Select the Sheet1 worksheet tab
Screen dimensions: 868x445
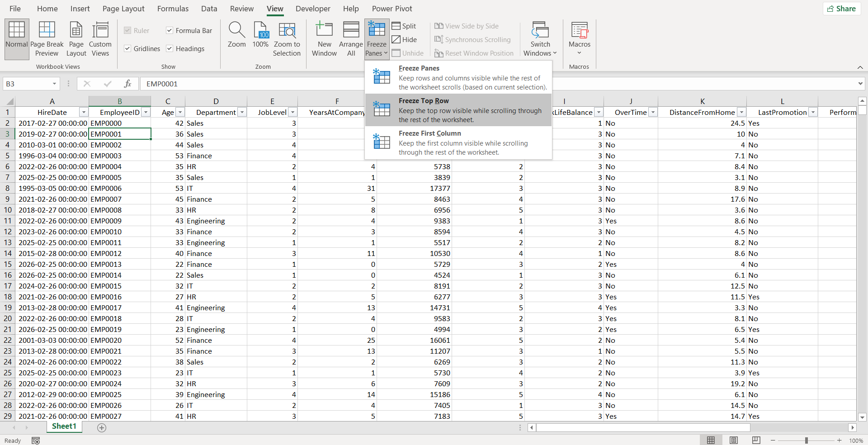tap(64, 426)
